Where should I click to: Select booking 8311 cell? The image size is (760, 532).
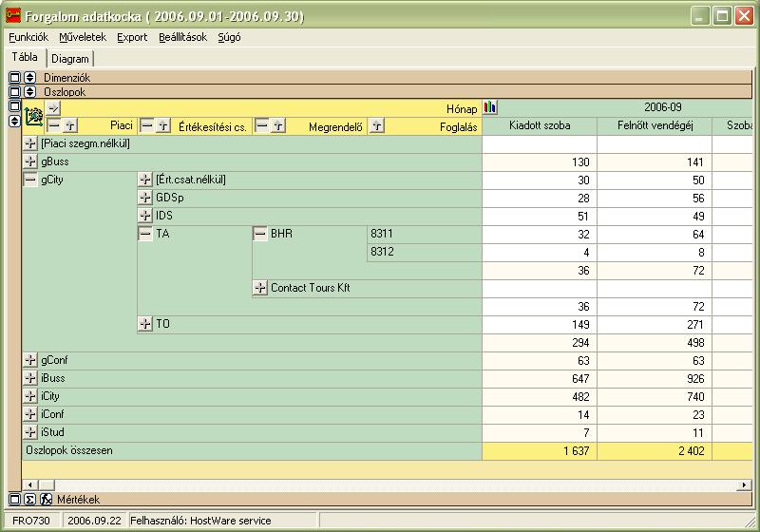(424, 234)
